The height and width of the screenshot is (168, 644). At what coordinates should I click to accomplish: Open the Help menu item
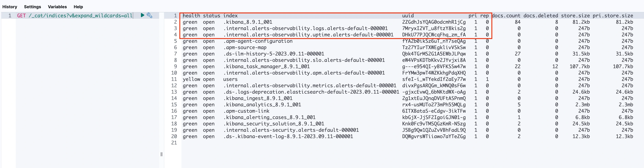[x=78, y=7]
